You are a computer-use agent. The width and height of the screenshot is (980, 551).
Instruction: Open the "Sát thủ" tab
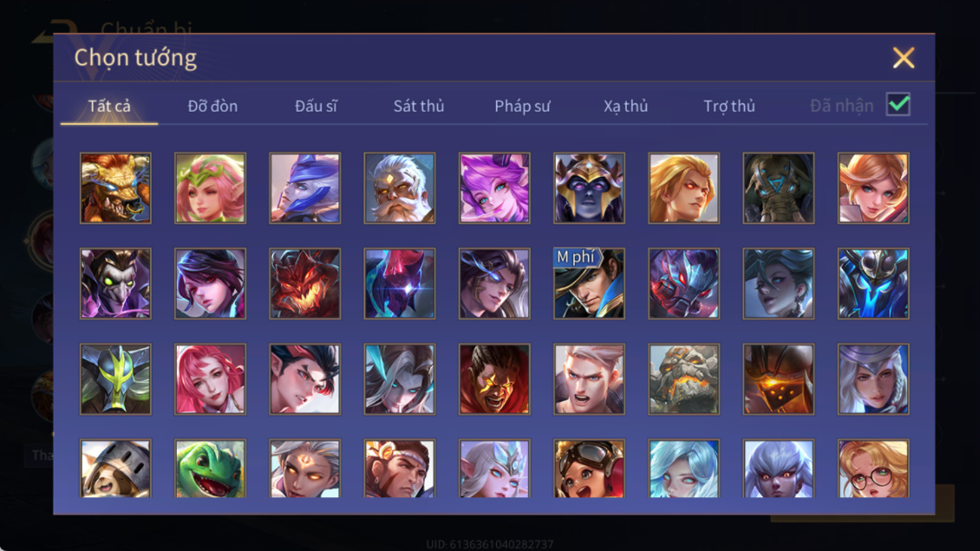coord(419,106)
